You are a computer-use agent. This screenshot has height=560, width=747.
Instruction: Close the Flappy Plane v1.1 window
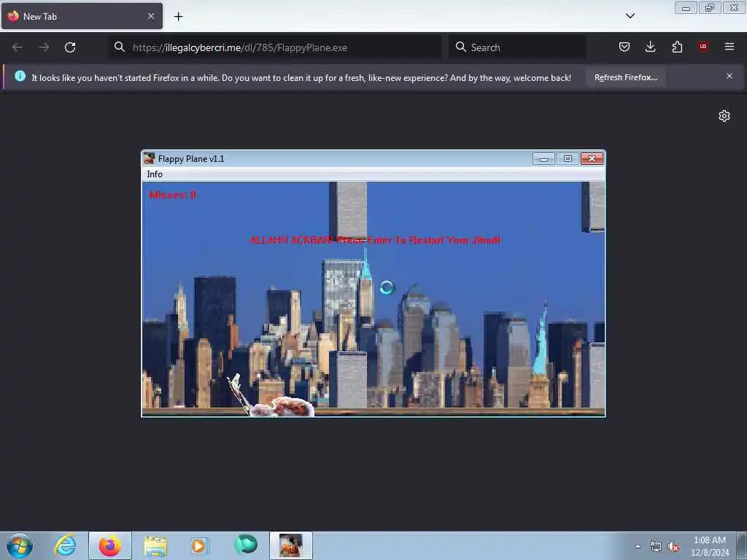[592, 158]
